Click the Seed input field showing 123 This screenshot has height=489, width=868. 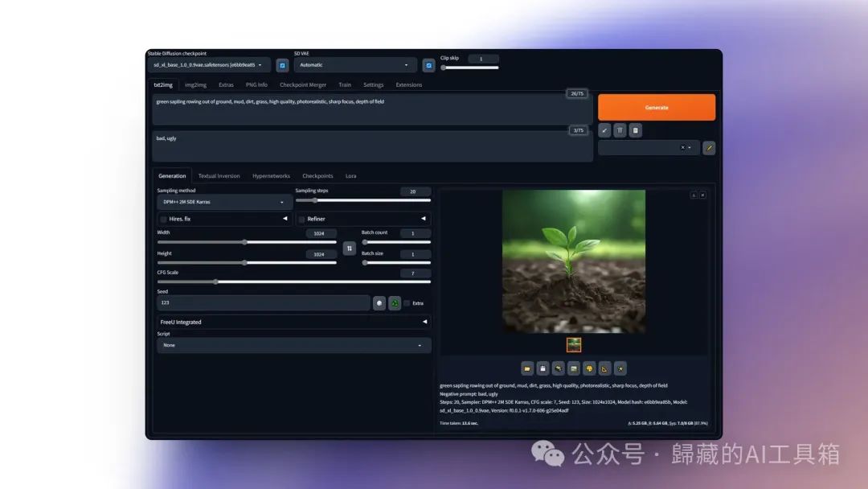point(264,303)
